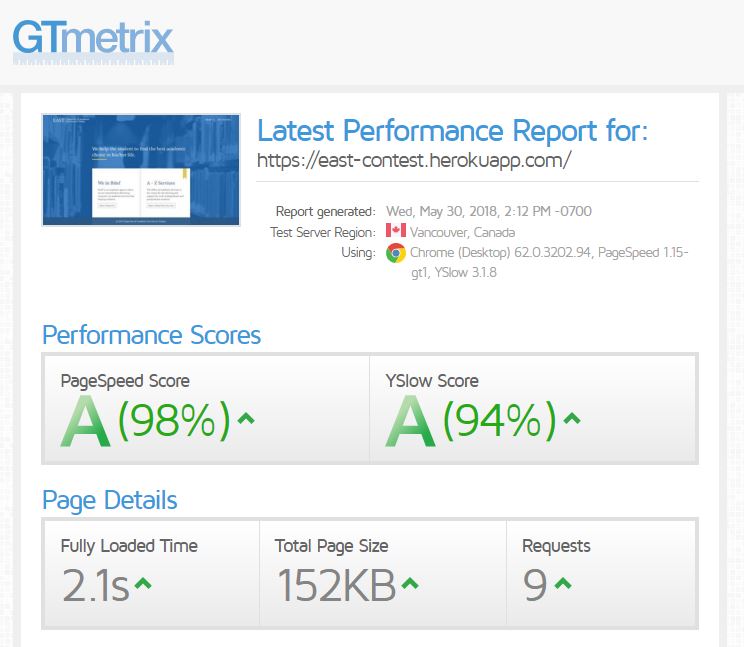Click the Canadian flag icon
The height and width of the screenshot is (647, 744).
396,231
